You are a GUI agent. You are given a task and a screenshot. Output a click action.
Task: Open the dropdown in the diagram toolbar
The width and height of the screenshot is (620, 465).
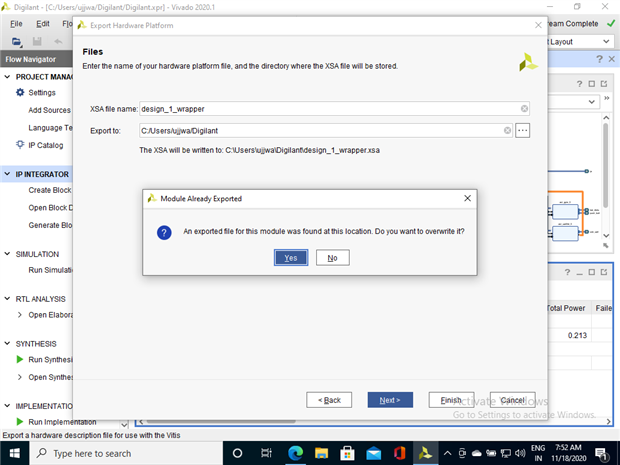point(592,102)
